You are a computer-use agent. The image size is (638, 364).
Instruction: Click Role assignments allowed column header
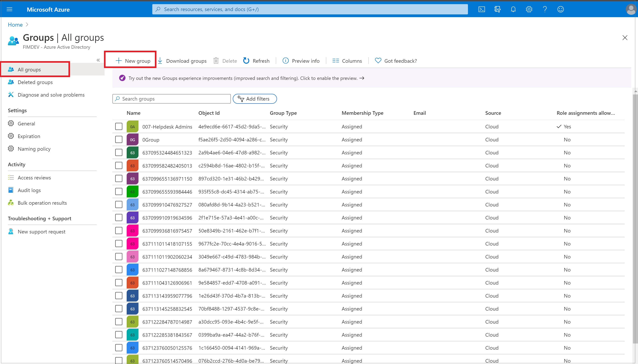coord(586,113)
